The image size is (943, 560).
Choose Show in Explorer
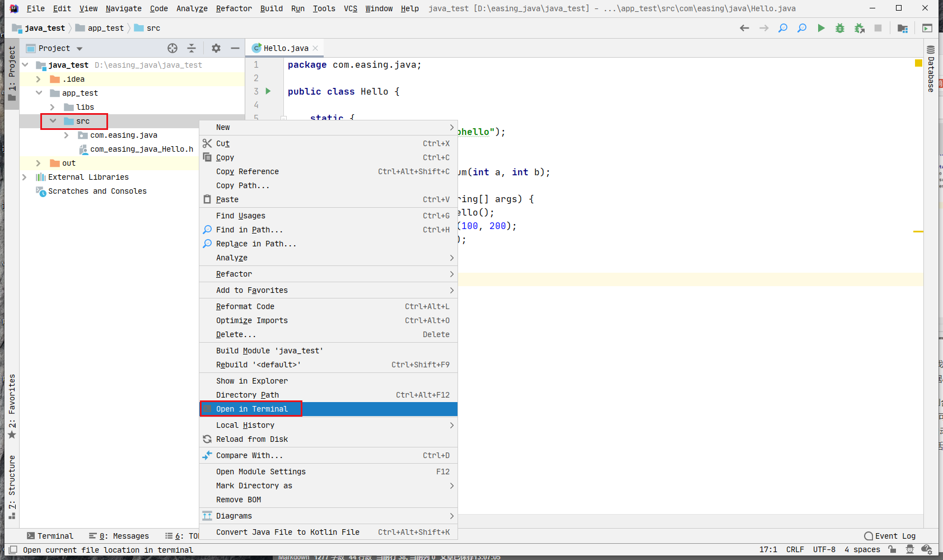tap(328, 381)
